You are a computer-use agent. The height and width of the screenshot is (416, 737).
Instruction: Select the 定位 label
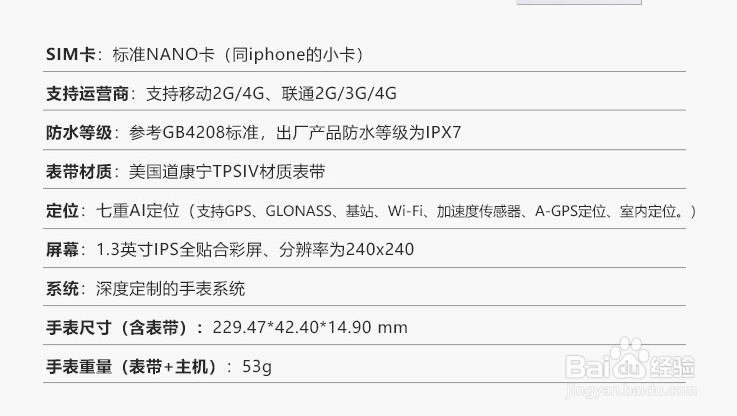coord(62,210)
